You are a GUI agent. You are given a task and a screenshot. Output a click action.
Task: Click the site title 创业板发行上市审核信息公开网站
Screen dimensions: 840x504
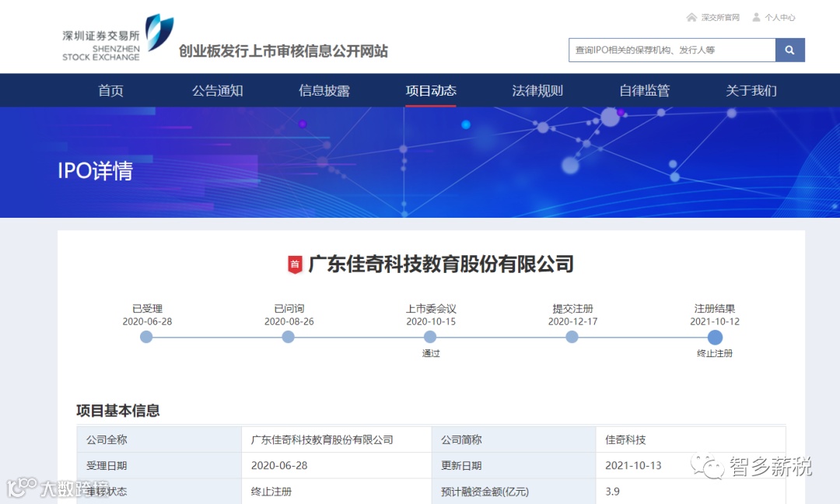click(x=283, y=51)
